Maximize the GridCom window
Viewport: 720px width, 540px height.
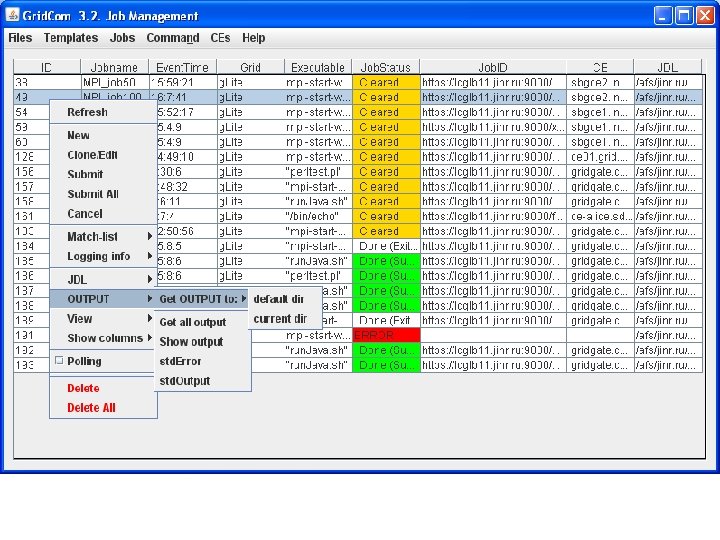(x=684, y=16)
